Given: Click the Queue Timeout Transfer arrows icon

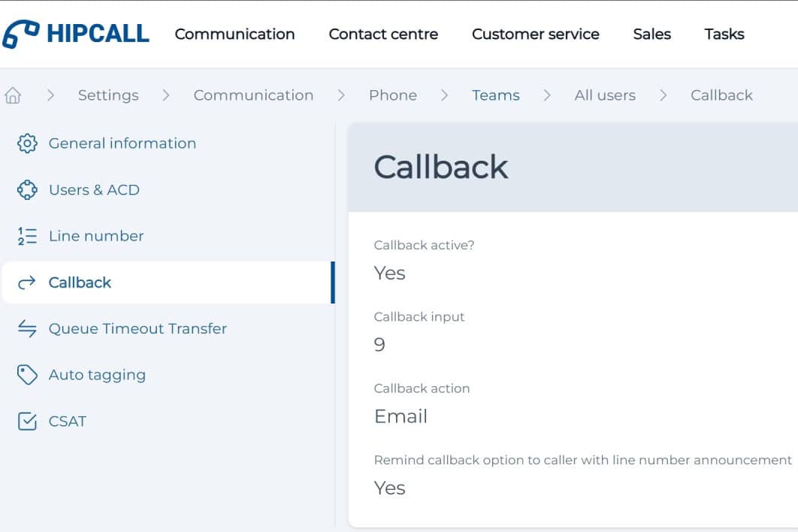Looking at the screenshot, I should (x=27, y=328).
